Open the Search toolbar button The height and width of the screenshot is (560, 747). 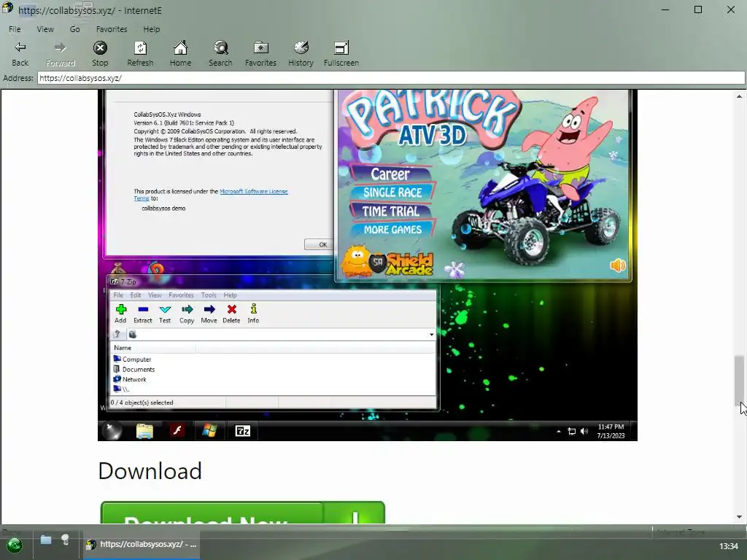pos(220,54)
